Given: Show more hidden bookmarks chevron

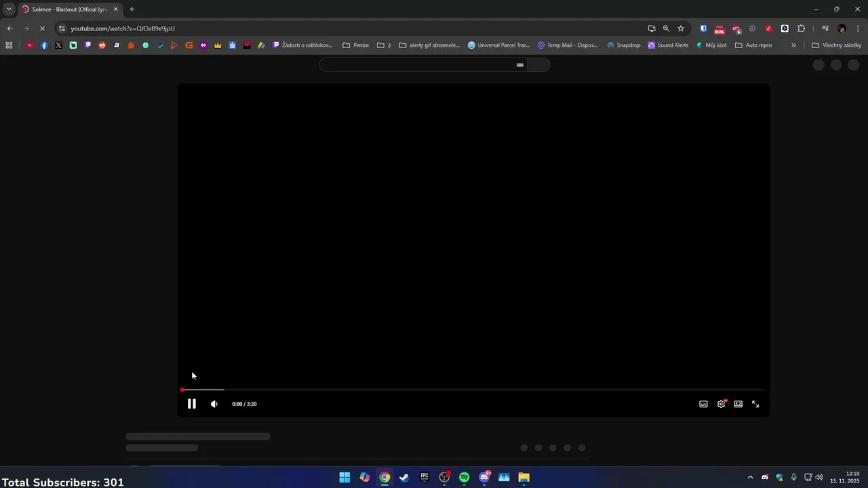Looking at the screenshot, I should coord(793,45).
